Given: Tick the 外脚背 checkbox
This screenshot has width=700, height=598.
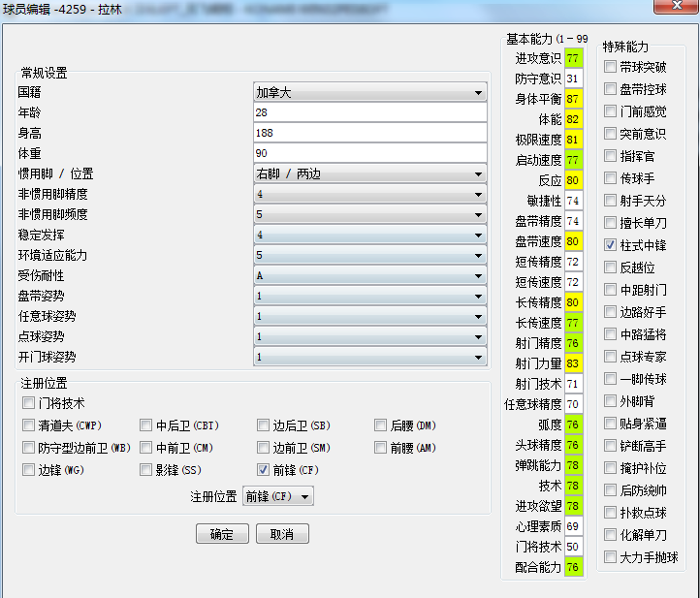Looking at the screenshot, I should pyautogui.click(x=610, y=400).
